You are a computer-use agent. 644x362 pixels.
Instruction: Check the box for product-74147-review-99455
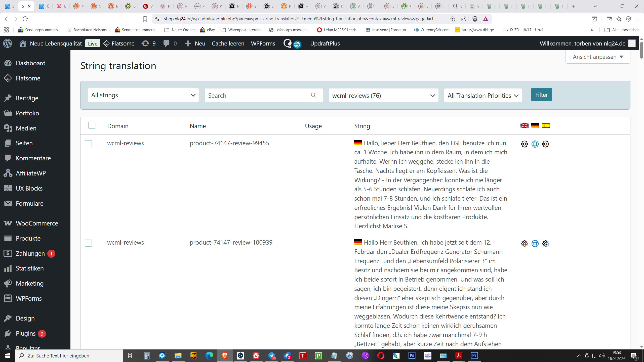click(88, 144)
